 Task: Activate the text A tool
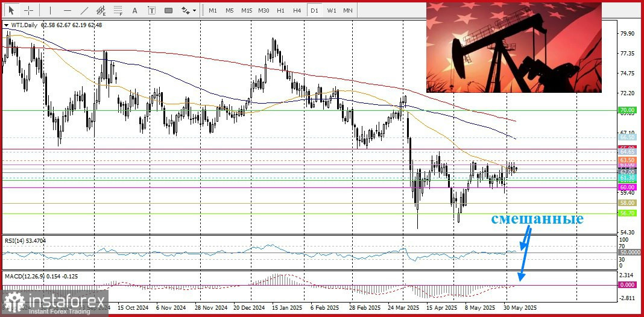click(134, 10)
